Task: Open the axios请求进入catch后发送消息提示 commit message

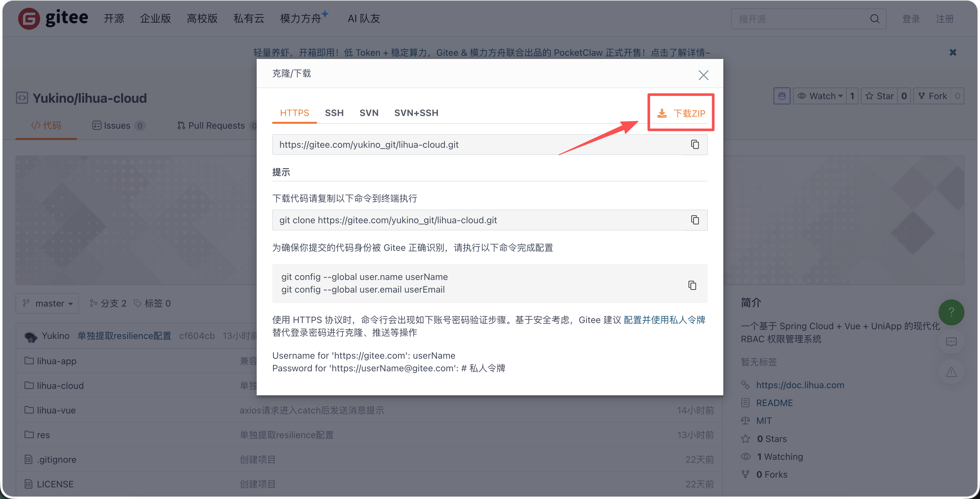Action: 311,410
